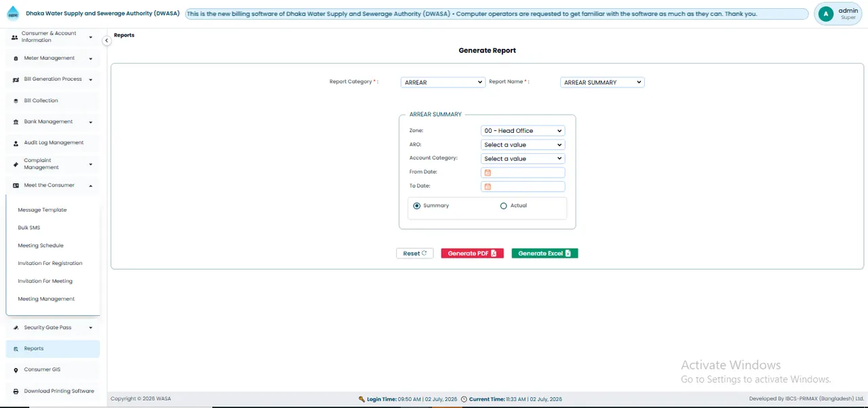This screenshot has width=868, height=408.
Task: Open the To Date calendar icon
Action: (x=488, y=186)
